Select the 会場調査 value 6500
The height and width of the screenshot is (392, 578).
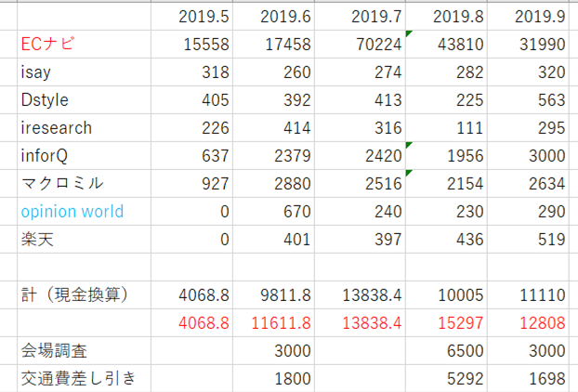tap(446, 351)
